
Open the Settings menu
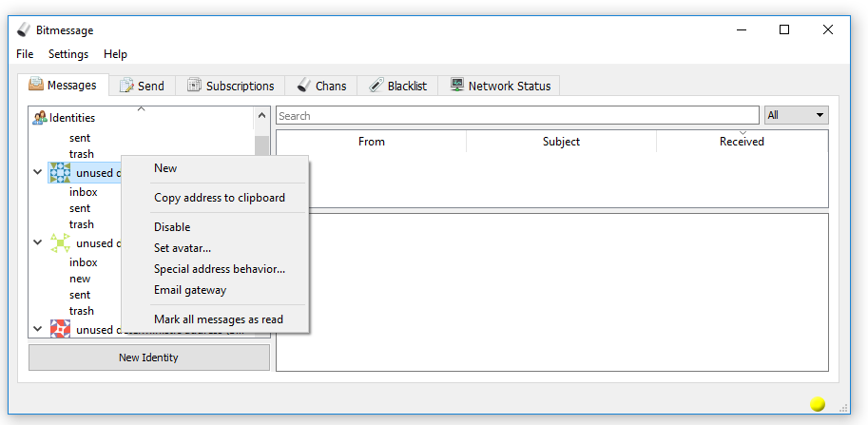(x=68, y=54)
